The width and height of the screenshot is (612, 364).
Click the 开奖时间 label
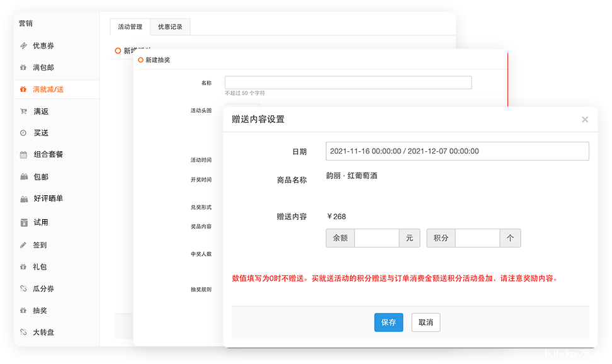(x=201, y=180)
